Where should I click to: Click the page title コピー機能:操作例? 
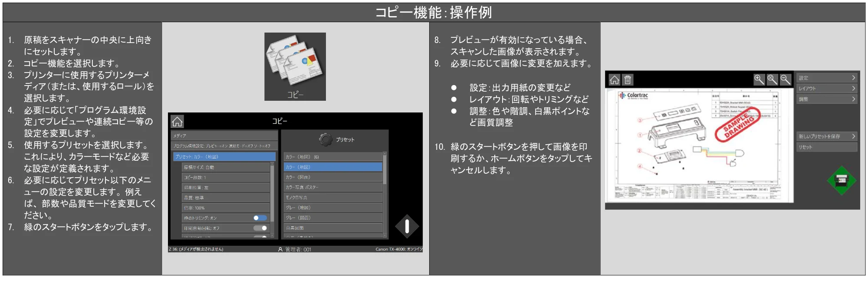tap(434, 12)
